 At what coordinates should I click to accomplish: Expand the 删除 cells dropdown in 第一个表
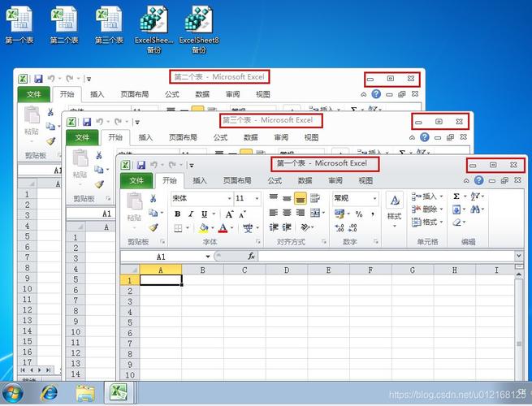tap(441, 209)
